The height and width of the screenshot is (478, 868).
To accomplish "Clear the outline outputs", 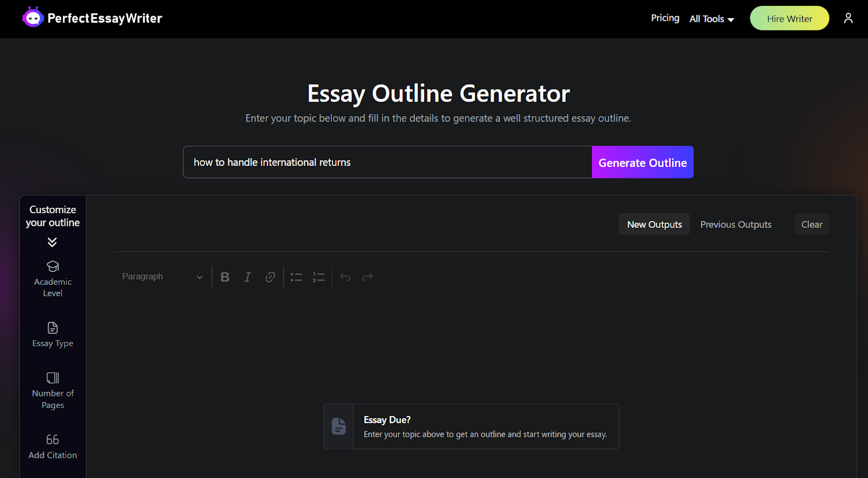I will (x=812, y=224).
